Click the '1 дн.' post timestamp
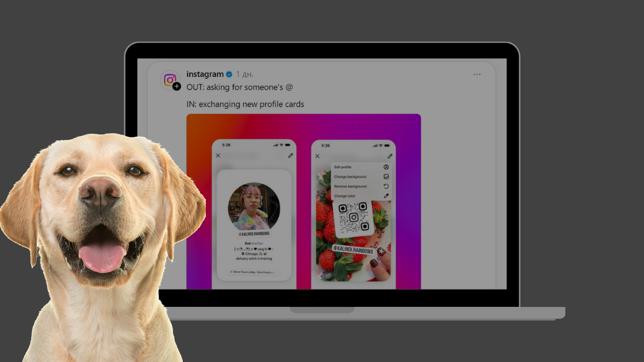 pos(245,74)
